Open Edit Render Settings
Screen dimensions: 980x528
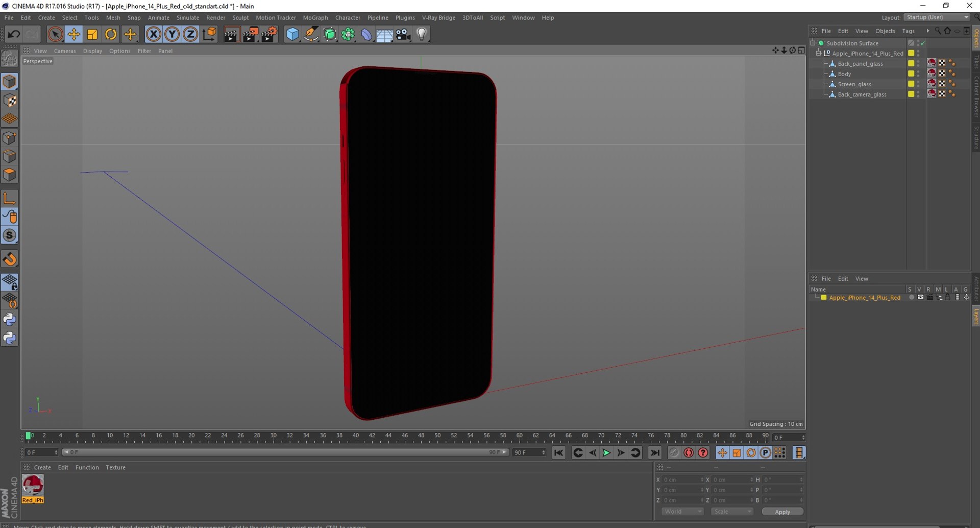pos(269,34)
